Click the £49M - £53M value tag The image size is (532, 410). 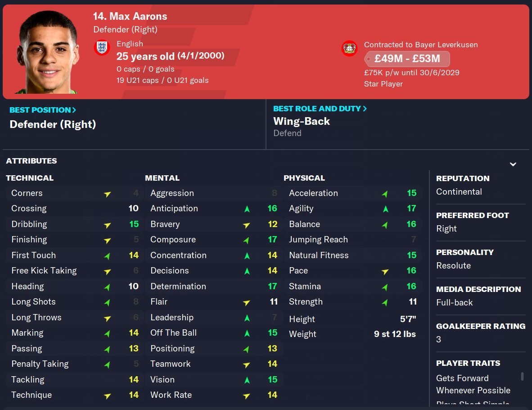click(407, 59)
